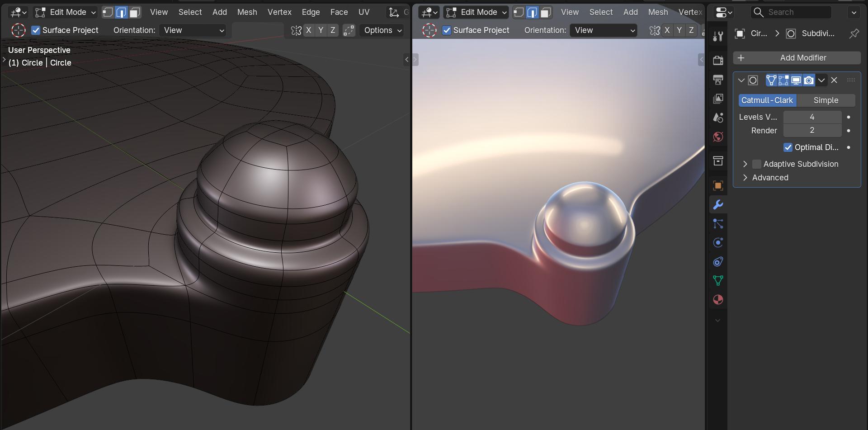The image size is (868, 430).
Task: Select Vertex select mode in left viewport
Action: (108, 12)
